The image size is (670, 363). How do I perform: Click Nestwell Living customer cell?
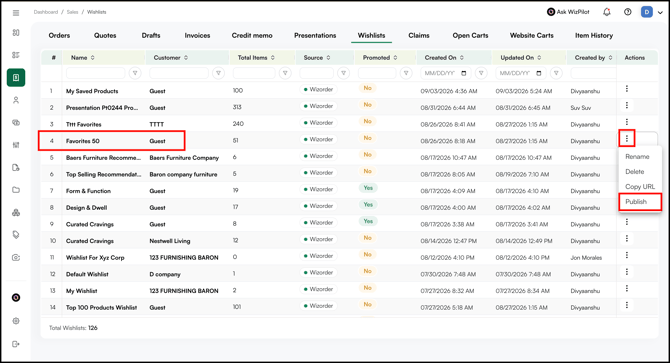coord(170,241)
